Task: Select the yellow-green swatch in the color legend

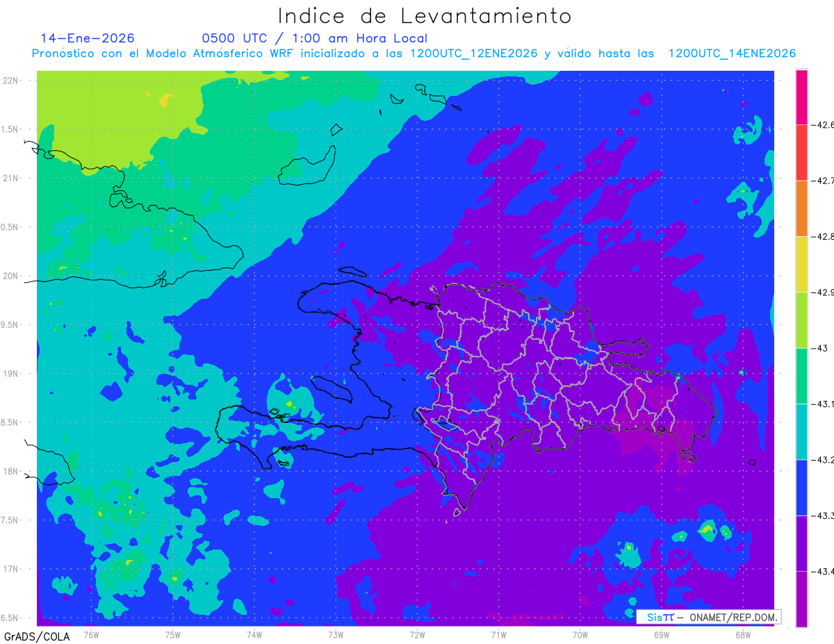Action: point(801,320)
